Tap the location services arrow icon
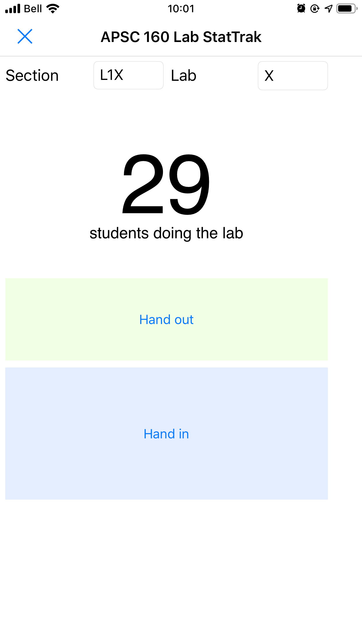The width and height of the screenshot is (362, 644). [x=328, y=9]
